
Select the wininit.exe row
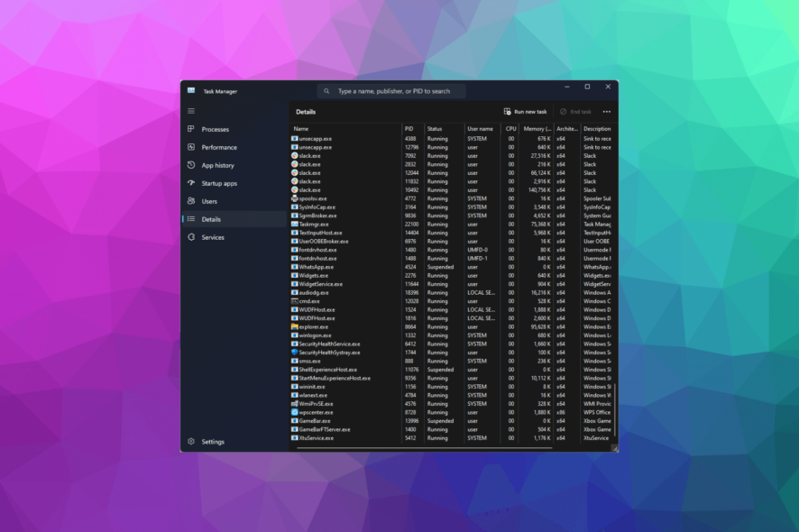click(452, 387)
